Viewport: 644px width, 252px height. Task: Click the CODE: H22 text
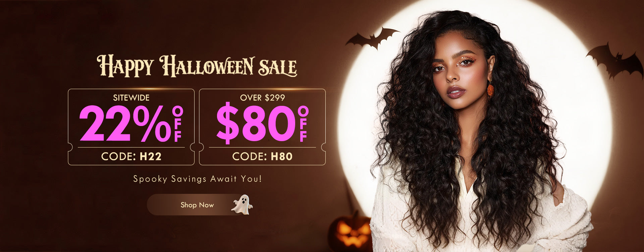point(131,157)
